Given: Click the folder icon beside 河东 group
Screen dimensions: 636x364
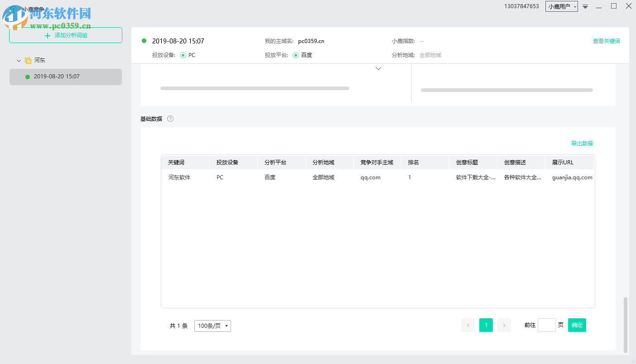Looking at the screenshot, I should coord(28,60).
